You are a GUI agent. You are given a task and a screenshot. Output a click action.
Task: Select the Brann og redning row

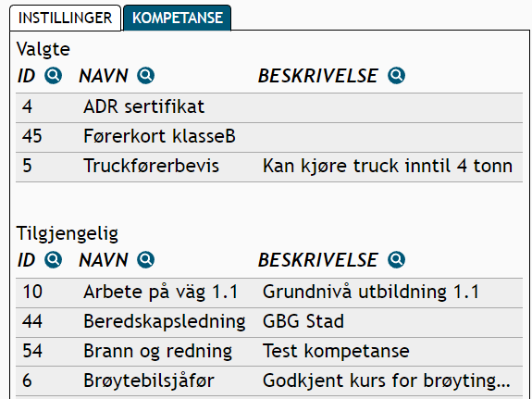(x=269, y=352)
